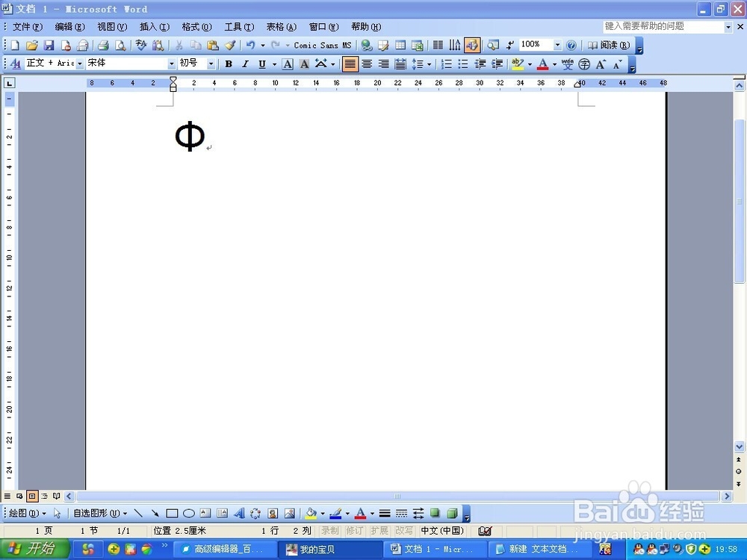Toggle character border button

[x=288, y=63]
